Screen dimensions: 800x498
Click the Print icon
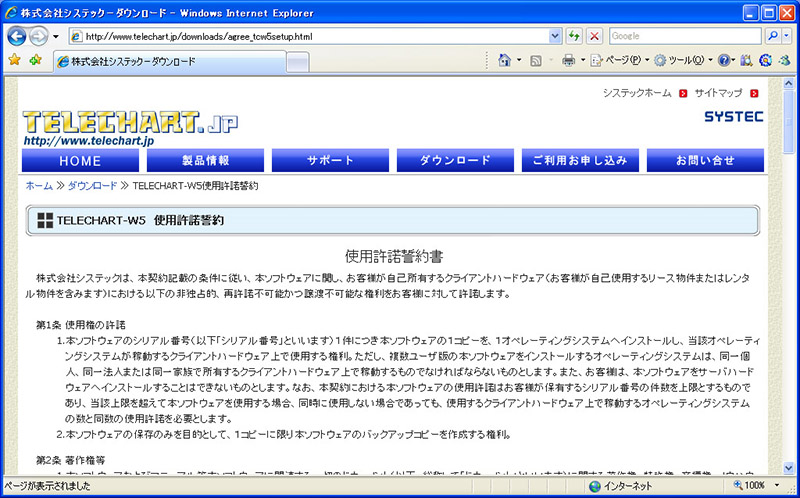[x=568, y=61]
